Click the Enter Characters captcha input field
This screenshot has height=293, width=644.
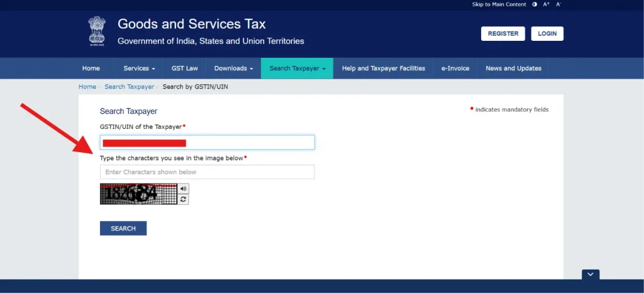tap(208, 172)
